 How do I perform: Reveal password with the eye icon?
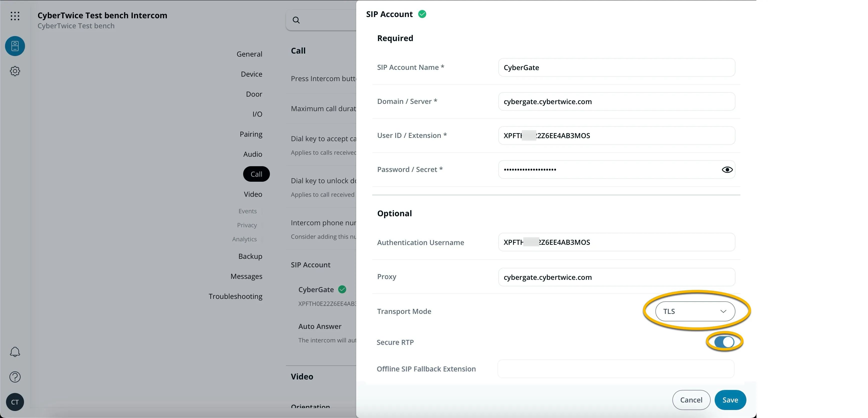pos(727,169)
